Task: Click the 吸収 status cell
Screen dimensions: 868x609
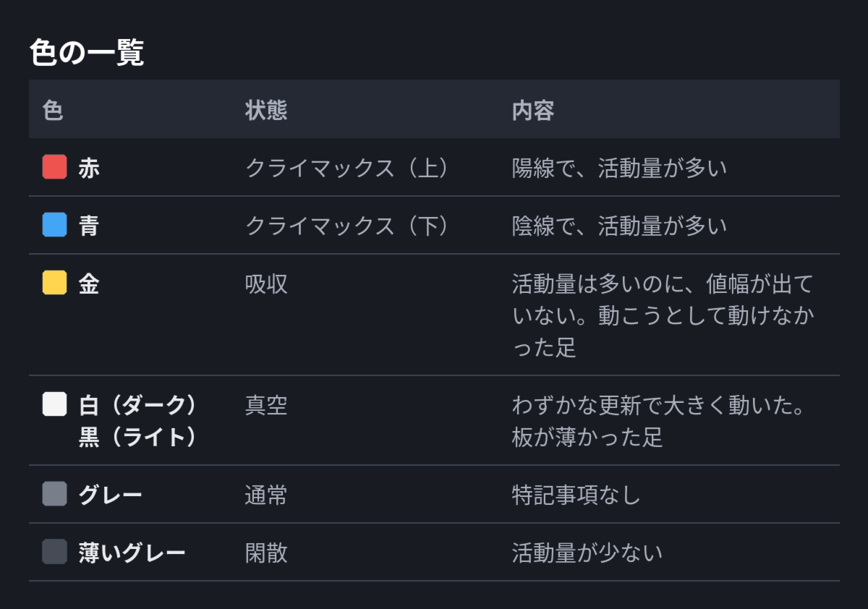Action: (266, 284)
